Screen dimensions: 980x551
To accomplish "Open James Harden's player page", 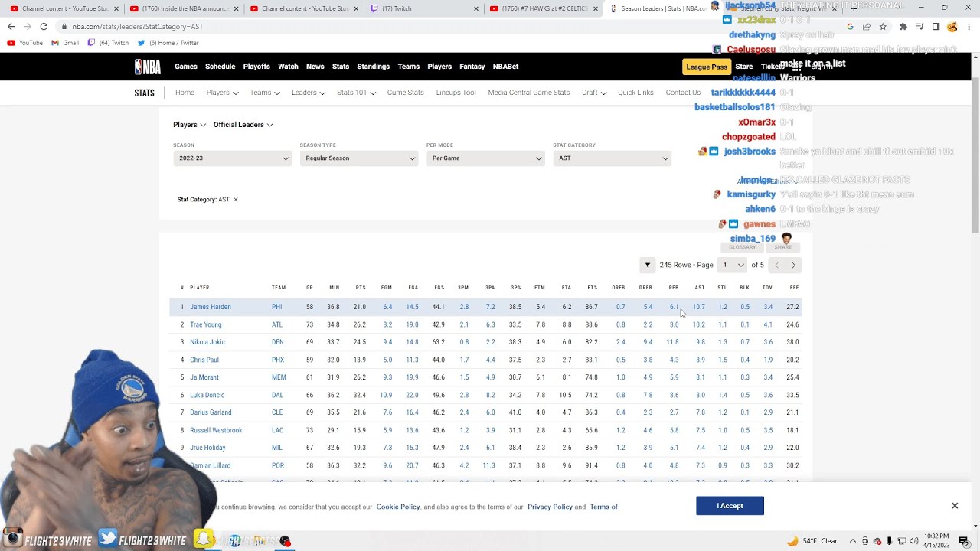I will click(x=211, y=307).
